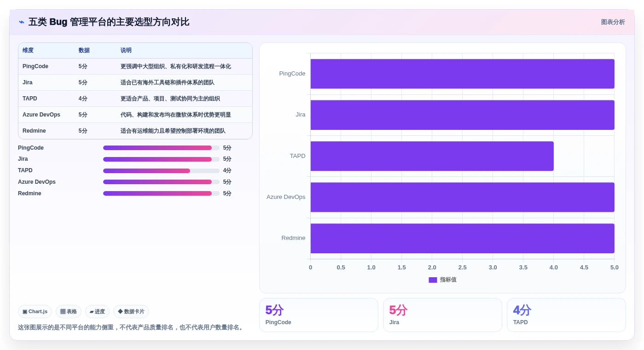The width and height of the screenshot is (644, 350).
Task: Click the 5.0 tick on the x-axis
Action: (x=614, y=268)
